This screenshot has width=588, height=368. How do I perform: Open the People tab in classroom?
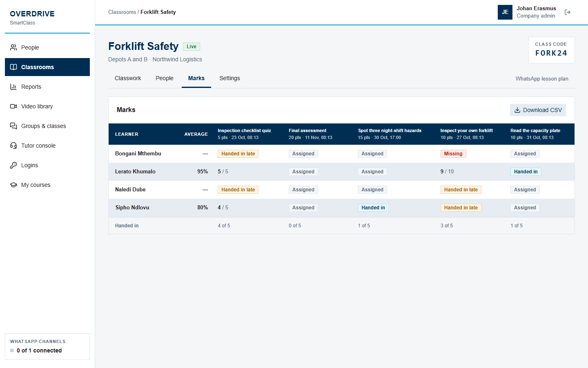tap(165, 78)
